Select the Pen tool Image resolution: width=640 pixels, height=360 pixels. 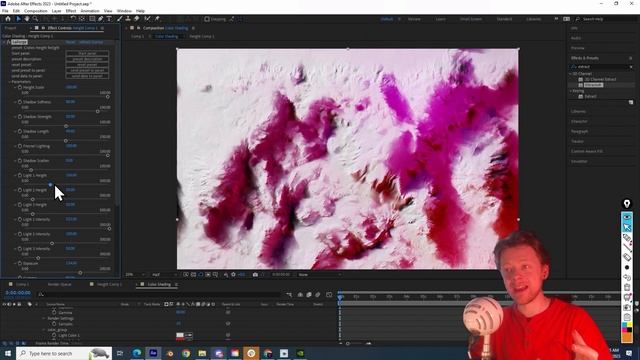[x=101, y=19]
